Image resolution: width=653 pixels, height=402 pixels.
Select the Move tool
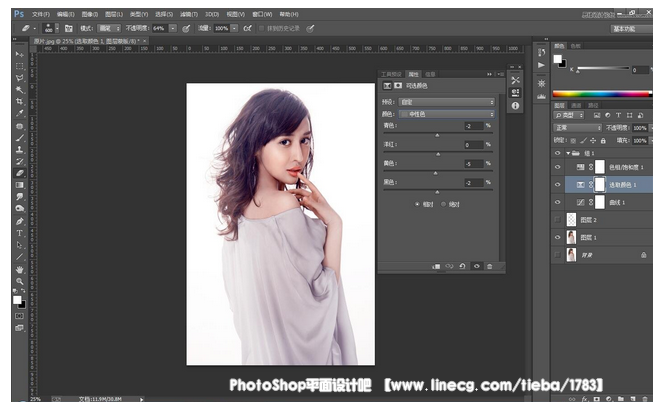point(20,55)
